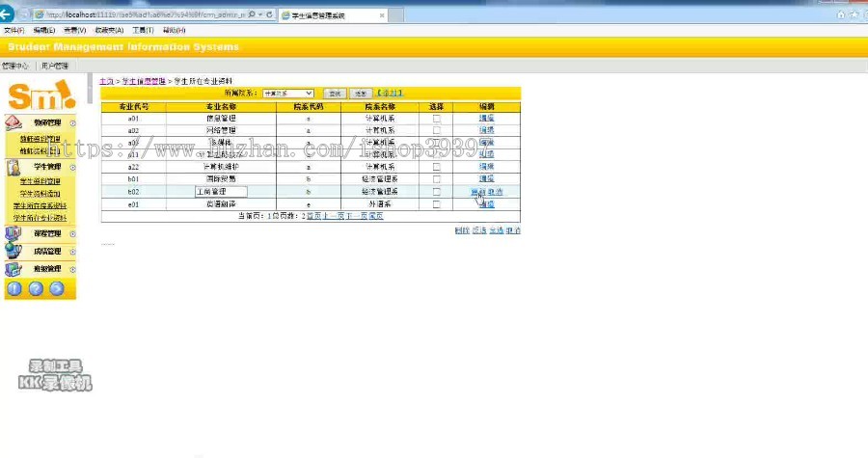The height and width of the screenshot is (458, 868).
Task: Expand the 成绩管理 section expander
Action: click(x=72, y=252)
